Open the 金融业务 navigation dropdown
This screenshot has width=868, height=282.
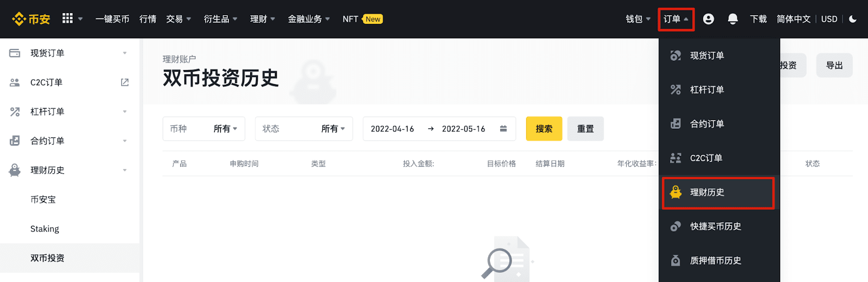[309, 19]
